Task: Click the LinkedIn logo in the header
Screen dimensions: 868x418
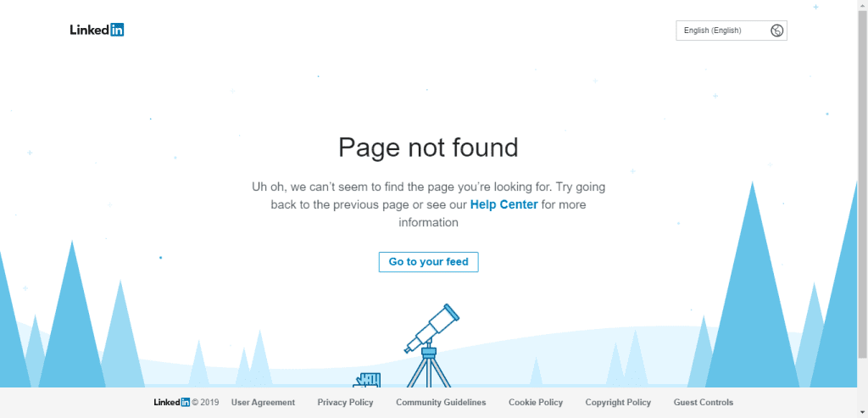Action: coord(97,30)
